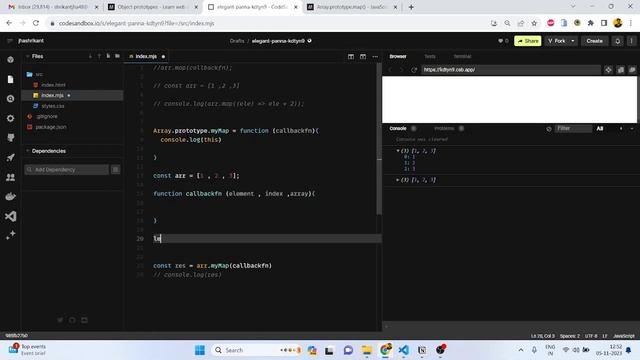640x360 pixels.
Task: Open the Live collaboration people icon
Action: (x=11, y=177)
